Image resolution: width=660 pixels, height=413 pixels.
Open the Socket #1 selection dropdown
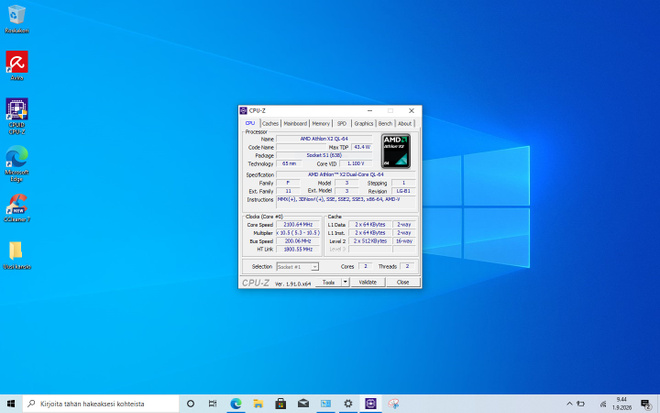pos(298,267)
